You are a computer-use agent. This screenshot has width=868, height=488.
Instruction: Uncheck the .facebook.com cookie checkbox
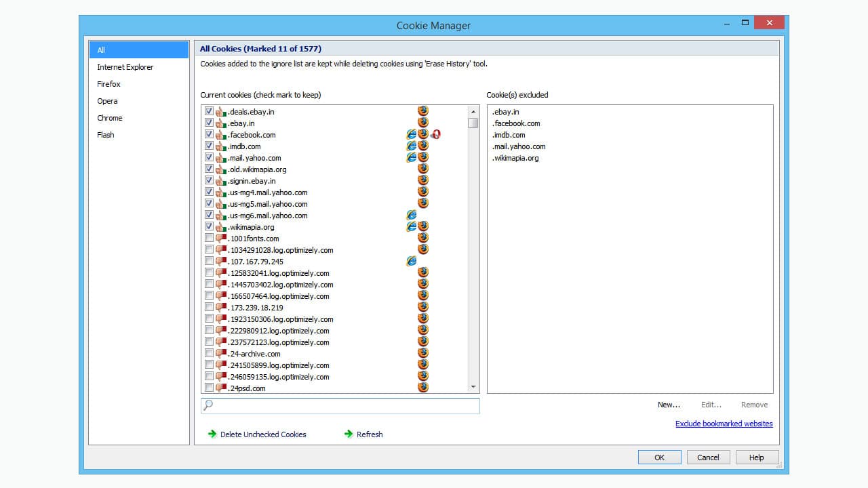click(x=209, y=134)
